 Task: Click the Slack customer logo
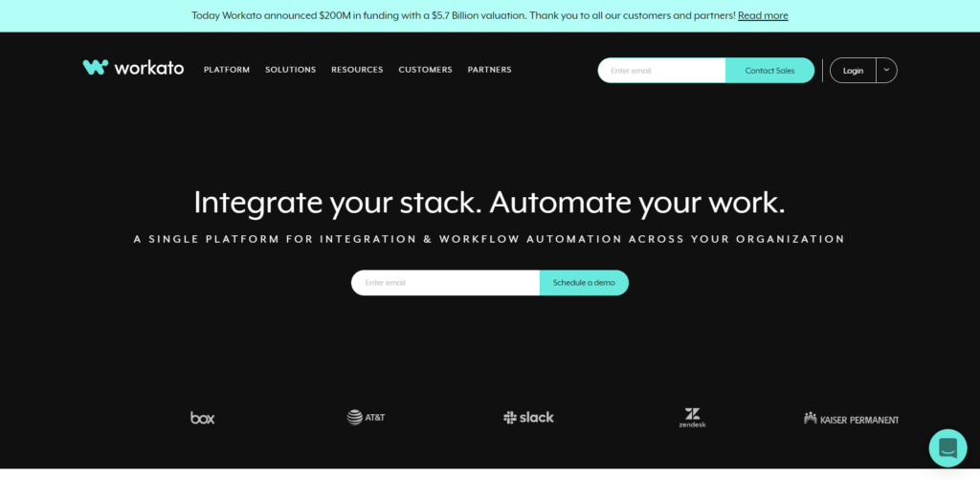(528, 417)
